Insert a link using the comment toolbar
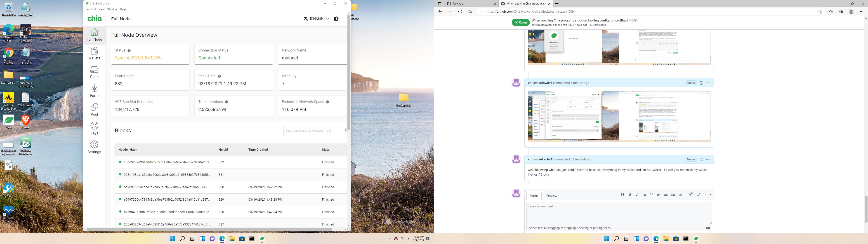868x244 pixels. point(658,195)
